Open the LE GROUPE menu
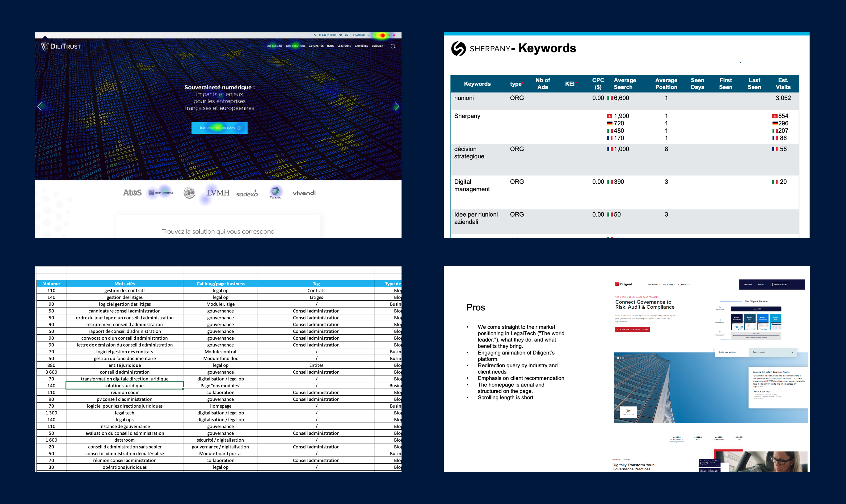 (x=344, y=46)
